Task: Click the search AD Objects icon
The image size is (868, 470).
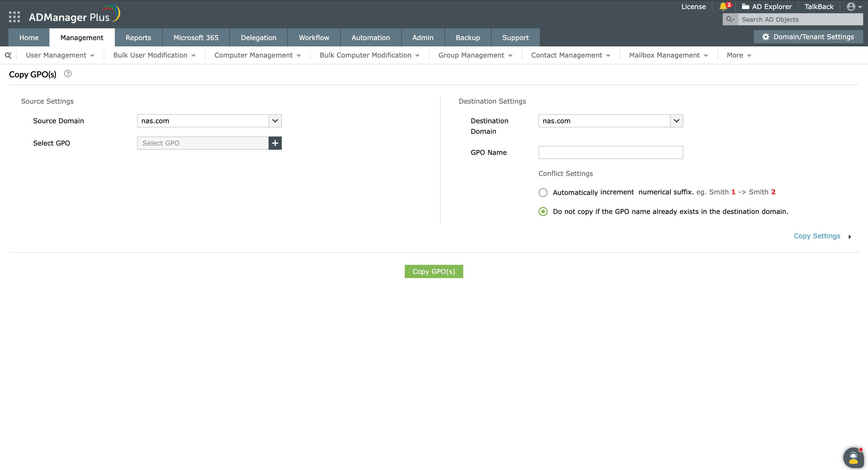Action: [730, 20]
